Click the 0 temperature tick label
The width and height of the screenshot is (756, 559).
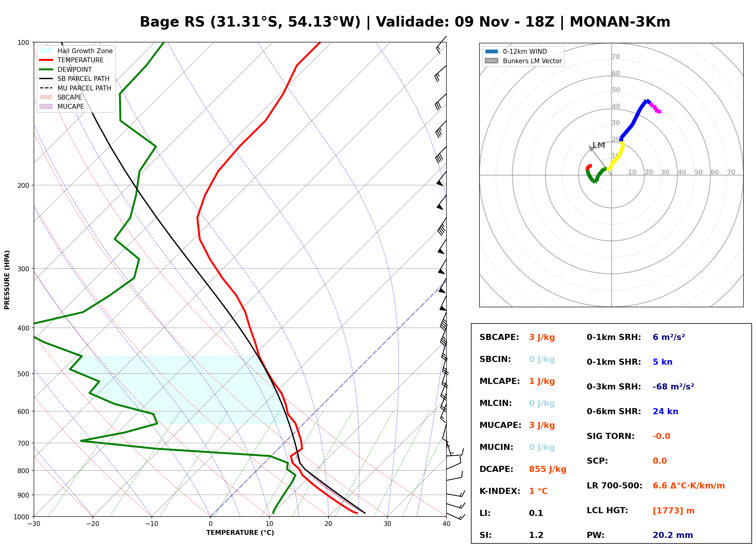click(x=211, y=524)
